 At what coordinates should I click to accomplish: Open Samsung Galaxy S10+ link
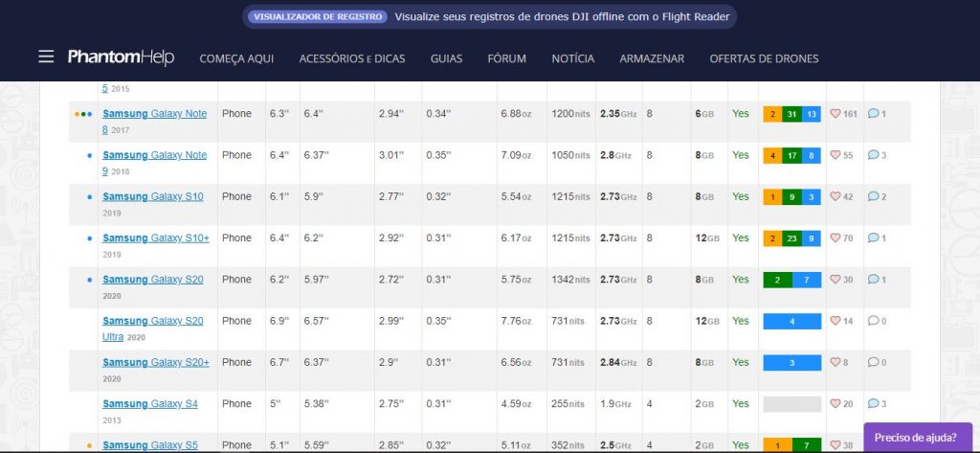click(156, 238)
